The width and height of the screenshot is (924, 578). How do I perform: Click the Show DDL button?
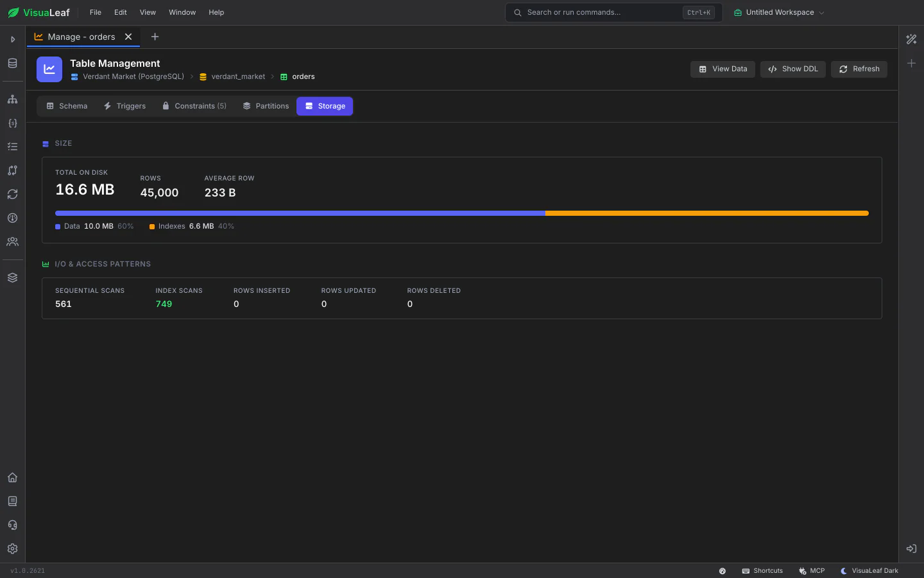point(793,69)
